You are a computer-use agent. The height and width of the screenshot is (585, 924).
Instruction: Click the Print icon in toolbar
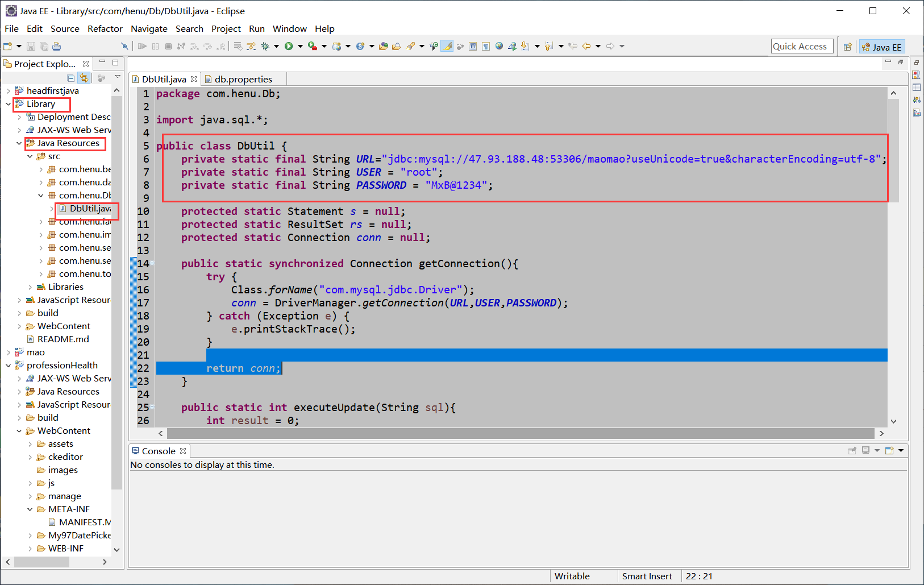coord(56,46)
